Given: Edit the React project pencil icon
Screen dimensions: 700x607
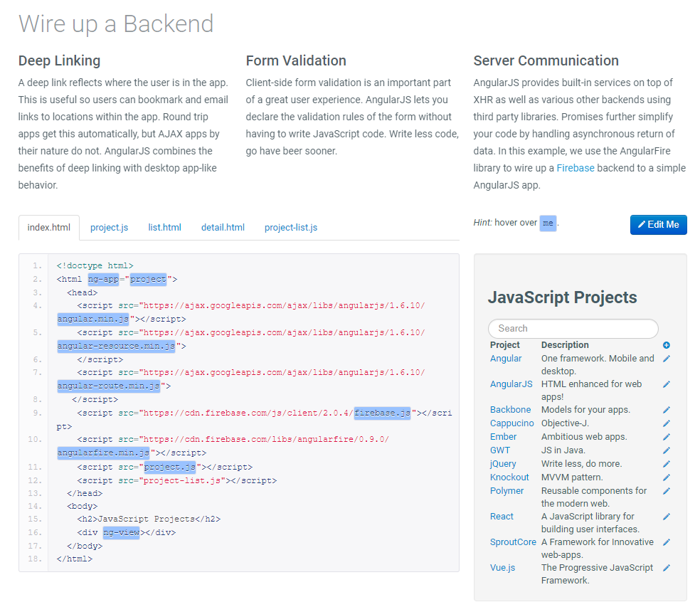Looking at the screenshot, I should coord(666,517).
